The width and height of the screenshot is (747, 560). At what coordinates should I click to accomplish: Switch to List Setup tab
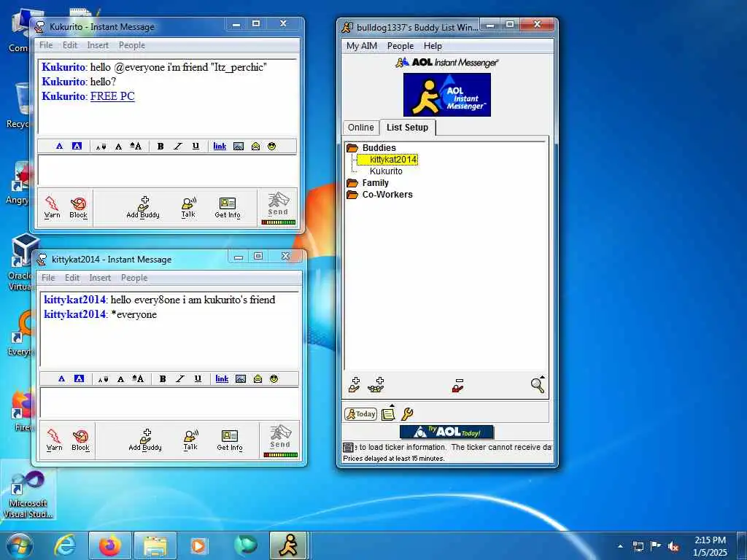click(x=407, y=127)
